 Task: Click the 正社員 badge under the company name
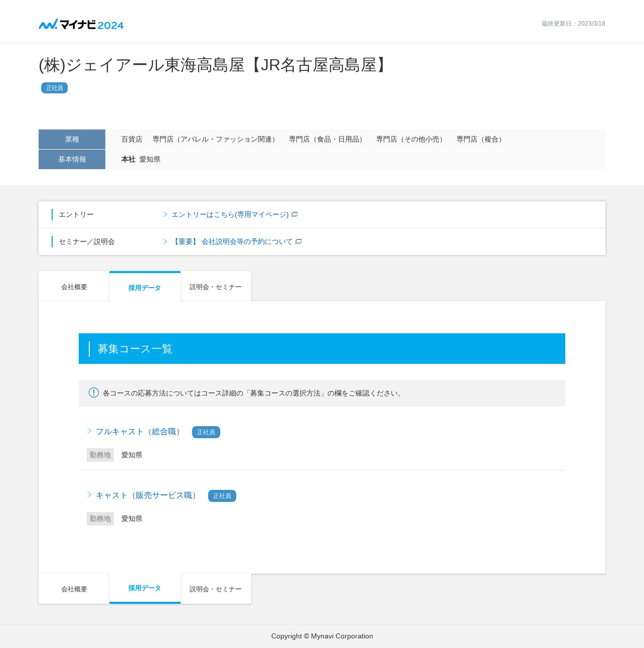pyautogui.click(x=54, y=88)
